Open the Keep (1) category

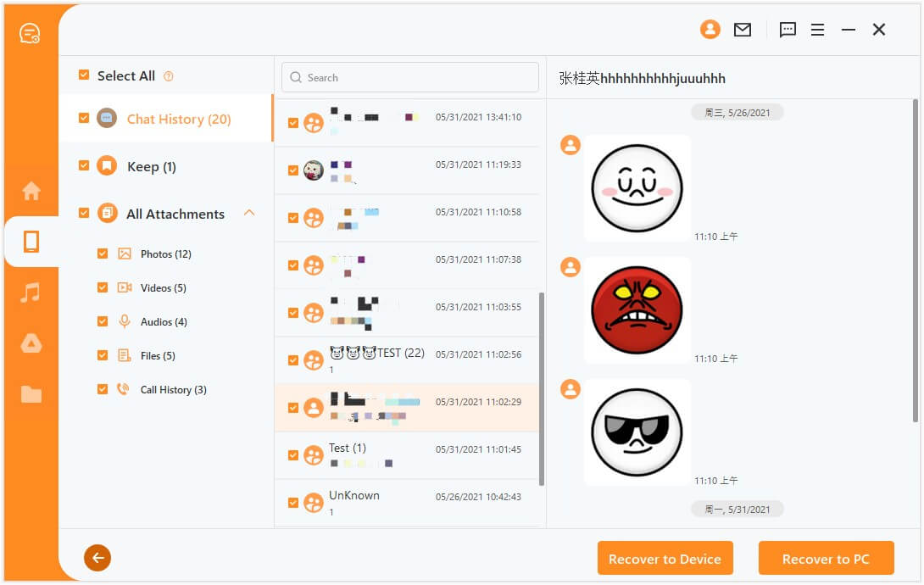pos(151,166)
